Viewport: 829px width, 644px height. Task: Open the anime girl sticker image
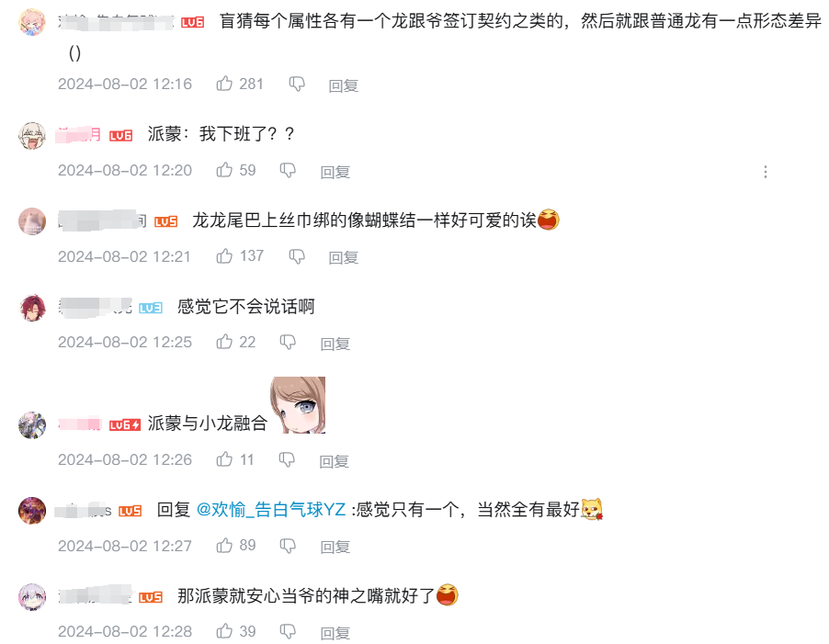click(x=298, y=404)
